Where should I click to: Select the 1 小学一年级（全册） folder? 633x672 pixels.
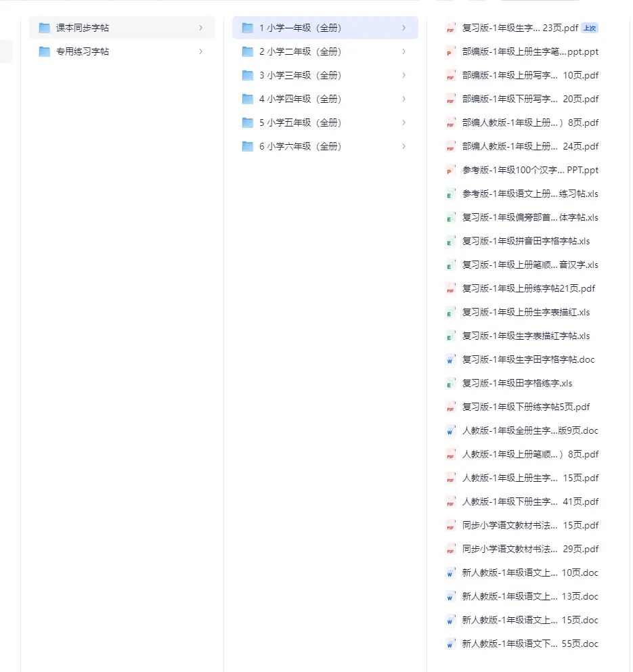click(x=300, y=28)
